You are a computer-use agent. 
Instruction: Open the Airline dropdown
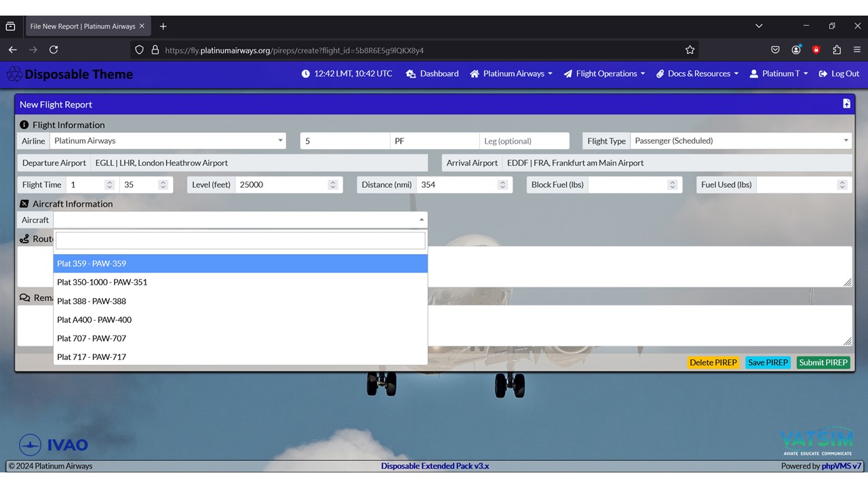click(168, 141)
